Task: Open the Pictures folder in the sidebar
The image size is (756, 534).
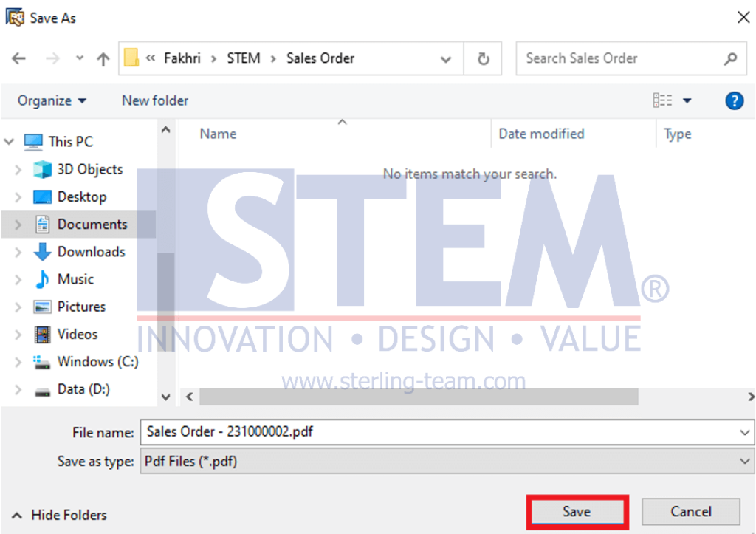Action: (84, 307)
